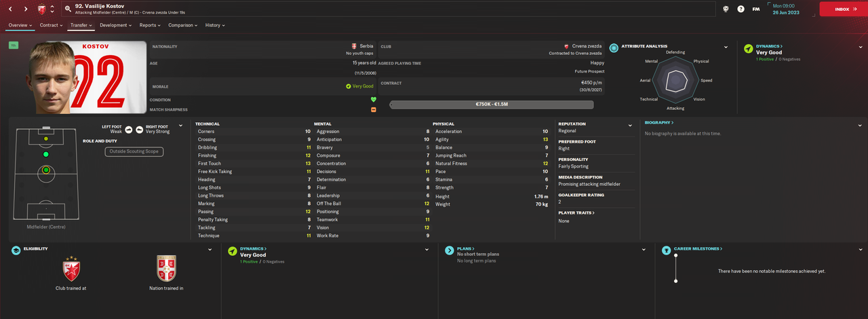Viewport: 868px width, 319px height.
Task: Open the FM menu icon
Action: click(x=756, y=9)
